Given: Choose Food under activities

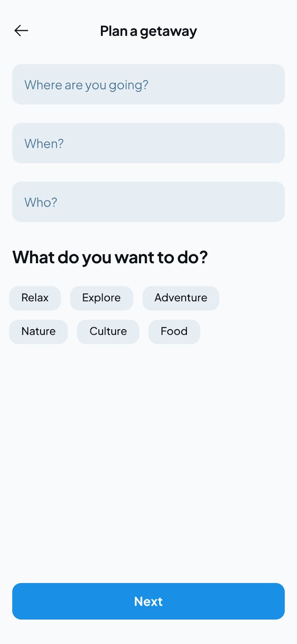Looking at the screenshot, I should [x=174, y=331].
